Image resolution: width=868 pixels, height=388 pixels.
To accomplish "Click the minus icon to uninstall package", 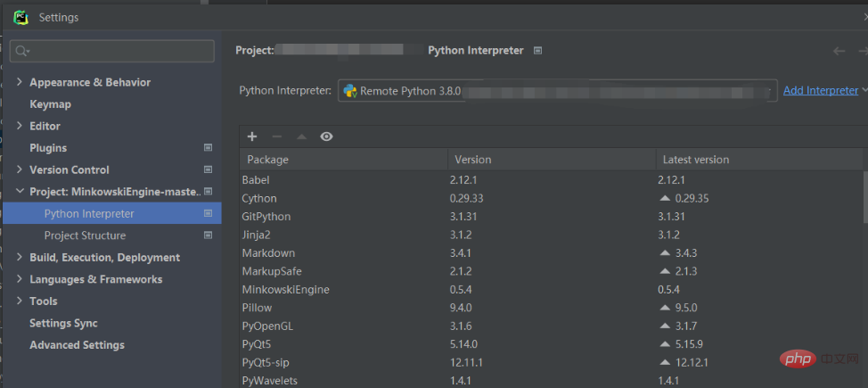I will pyautogui.click(x=276, y=136).
